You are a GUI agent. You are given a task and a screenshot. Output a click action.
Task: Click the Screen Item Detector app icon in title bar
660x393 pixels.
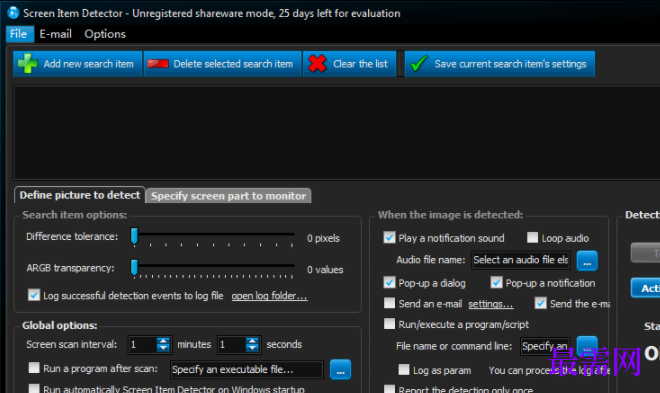pyautogui.click(x=13, y=13)
